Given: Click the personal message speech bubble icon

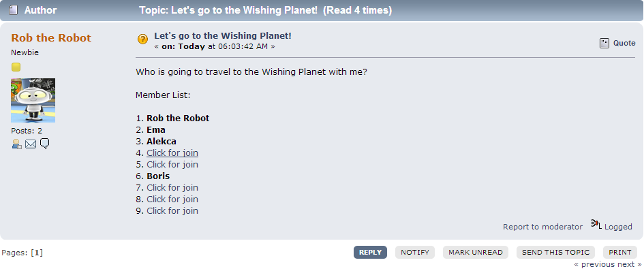Looking at the screenshot, I should click(x=45, y=144).
